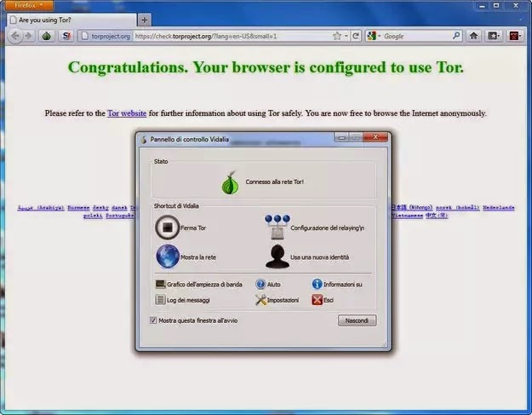Reload the page with the refresh icon
The height and width of the screenshot is (415, 532).
[x=356, y=36]
